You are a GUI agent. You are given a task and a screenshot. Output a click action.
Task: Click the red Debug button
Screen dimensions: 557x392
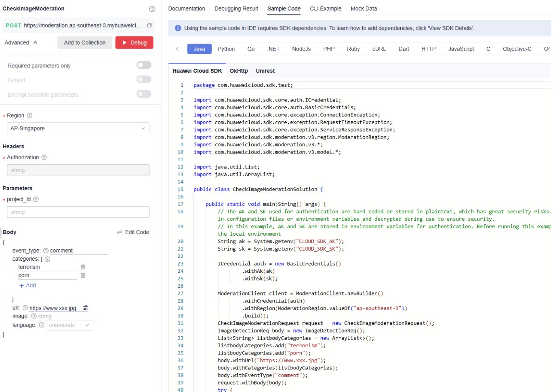tap(135, 42)
